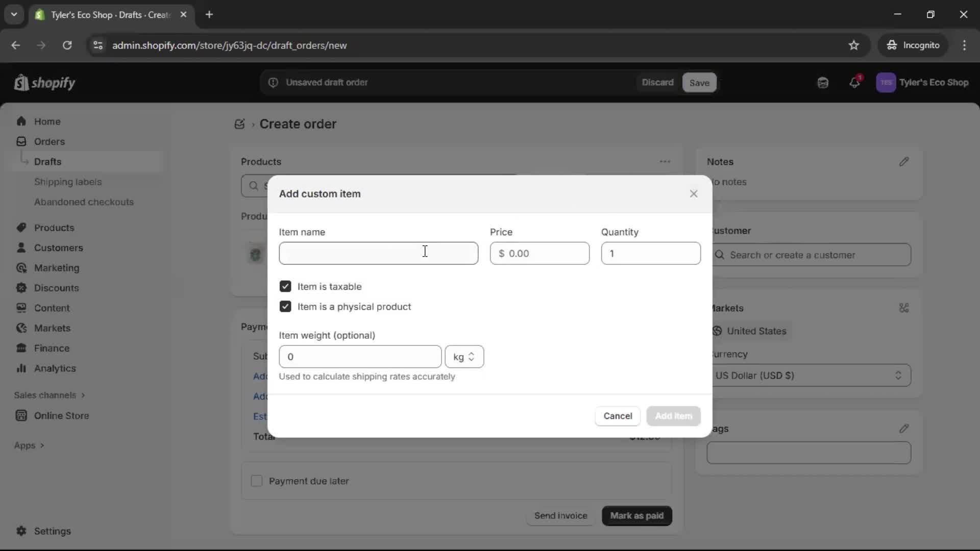Open Analytics from the sidebar
The height and width of the screenshot is (551, 980).
tap(54, 368)
